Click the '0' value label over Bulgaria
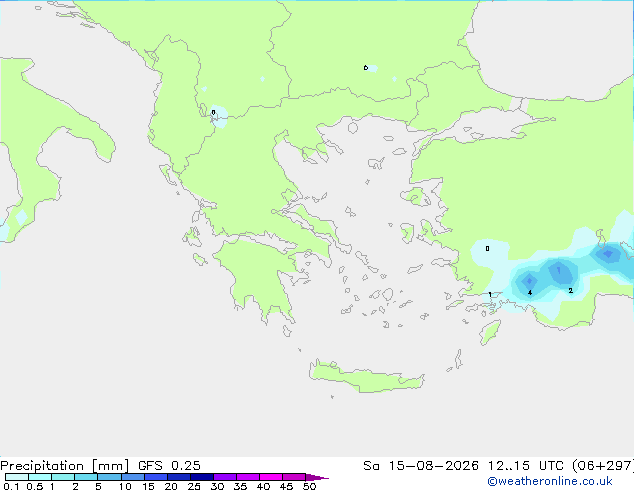Screen dimensions: 634x490 (366, 68)
